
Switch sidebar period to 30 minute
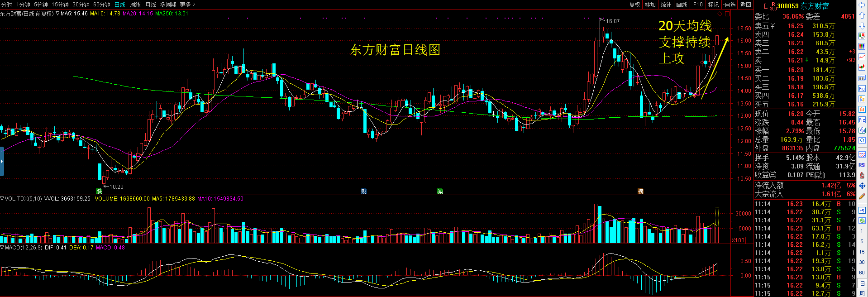click(x=862, y=262)
